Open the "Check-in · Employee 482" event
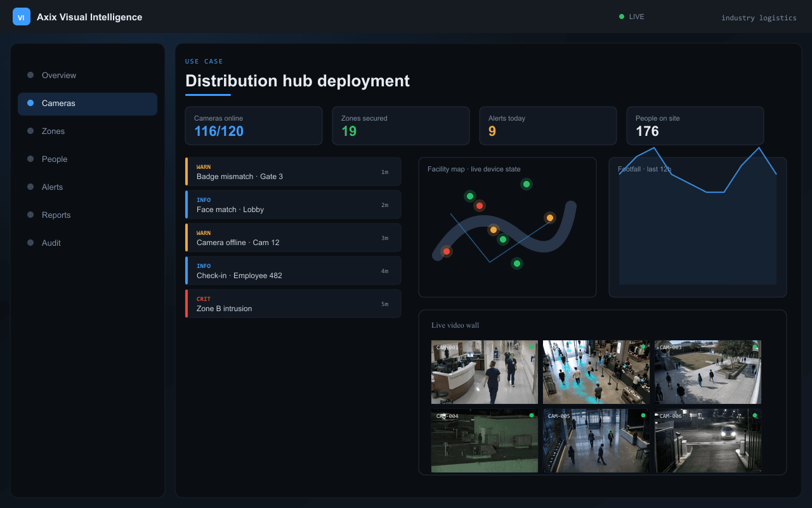 (293, 271)
